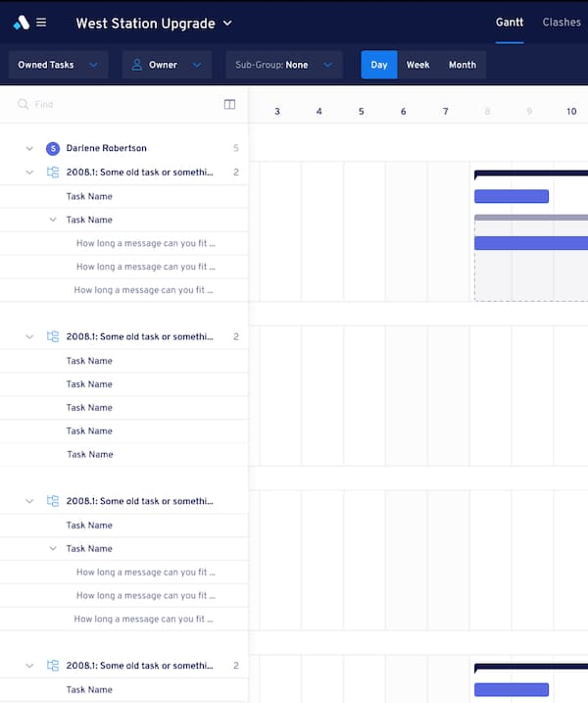Open the hamburger menu icon
Image resolution: width=588 pixels, height=703 pixels.
point(41,23)
